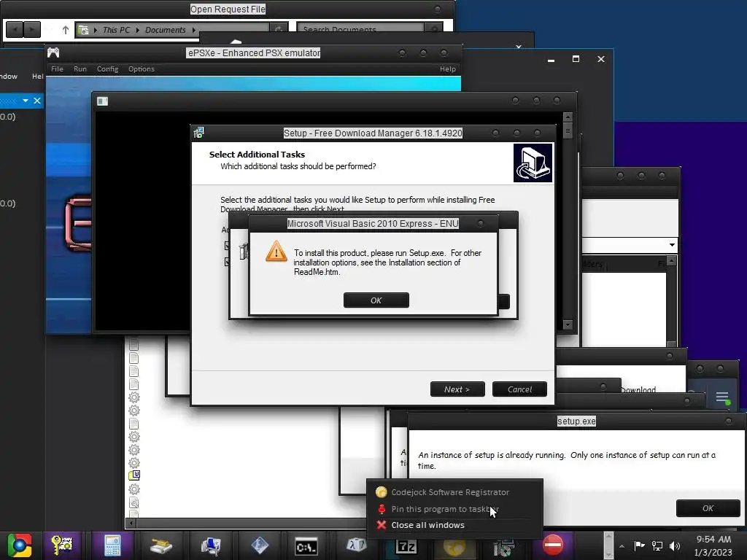Open the Action Center flag tray icon
Screen dimensions: 747x560
639,545
